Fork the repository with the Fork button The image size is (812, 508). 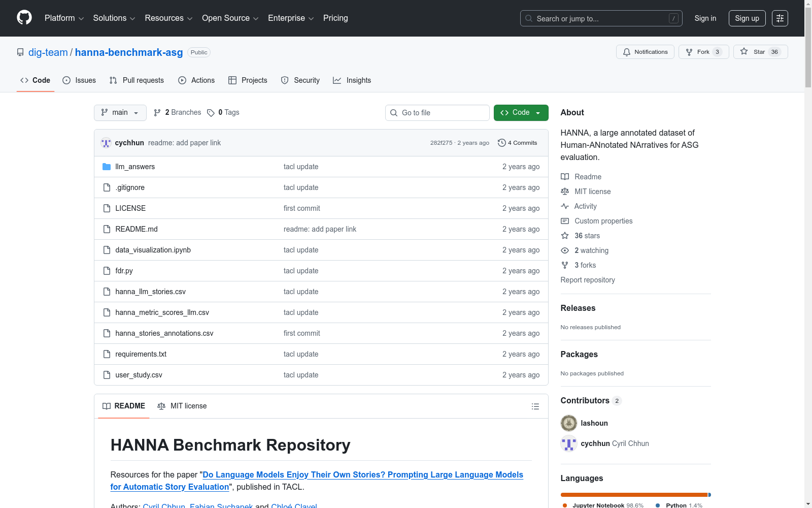click(x=704, y=52)
